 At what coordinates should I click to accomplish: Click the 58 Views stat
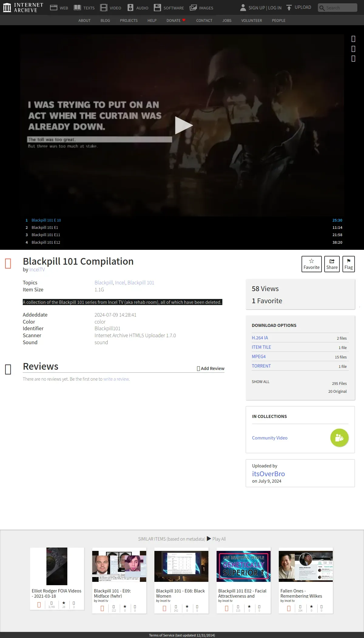[x=265, y=289]
